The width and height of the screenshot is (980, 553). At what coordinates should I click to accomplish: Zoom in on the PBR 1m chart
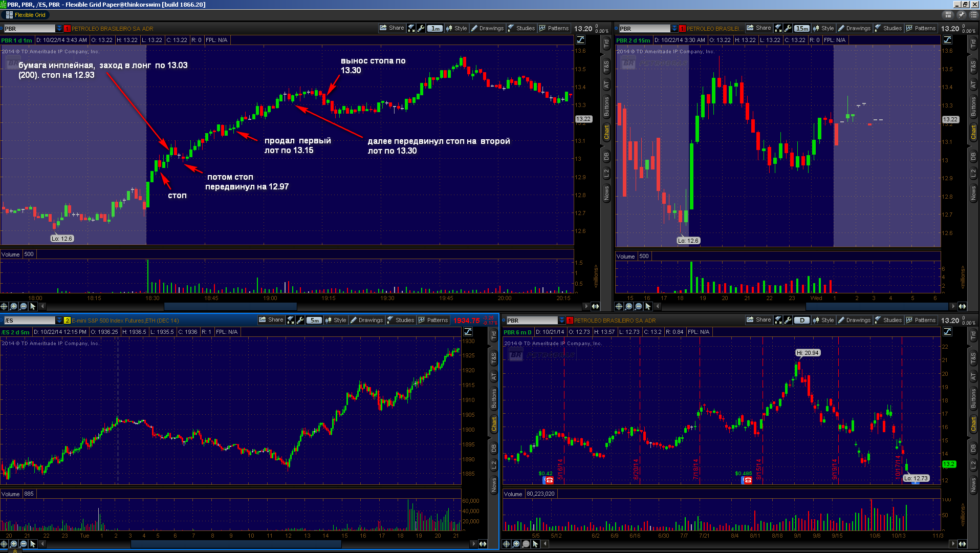click(14, 306)
